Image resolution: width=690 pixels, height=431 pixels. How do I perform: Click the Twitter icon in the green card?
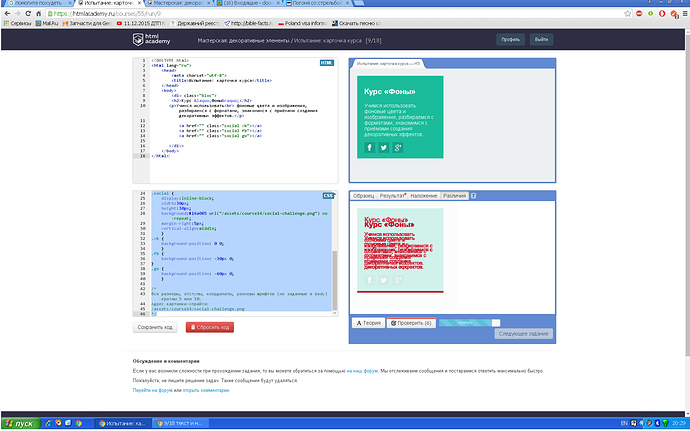tap(384, 147)
